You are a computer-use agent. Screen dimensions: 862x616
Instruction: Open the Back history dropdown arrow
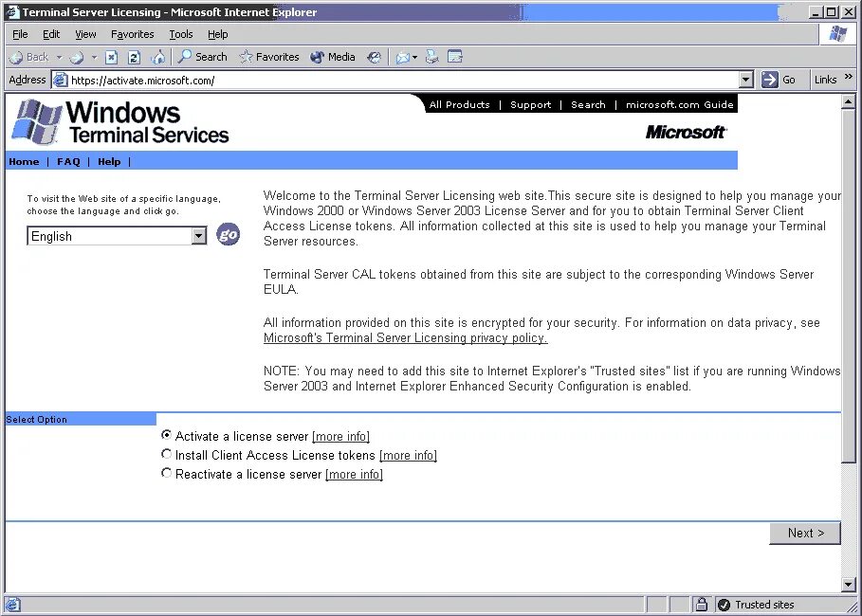coord(60,57)
